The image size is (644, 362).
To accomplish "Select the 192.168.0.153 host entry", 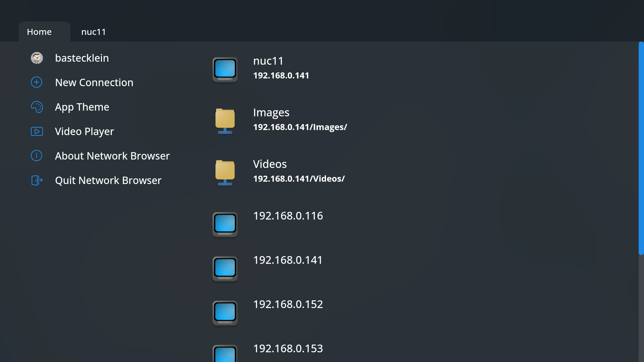I will point(288,349).
